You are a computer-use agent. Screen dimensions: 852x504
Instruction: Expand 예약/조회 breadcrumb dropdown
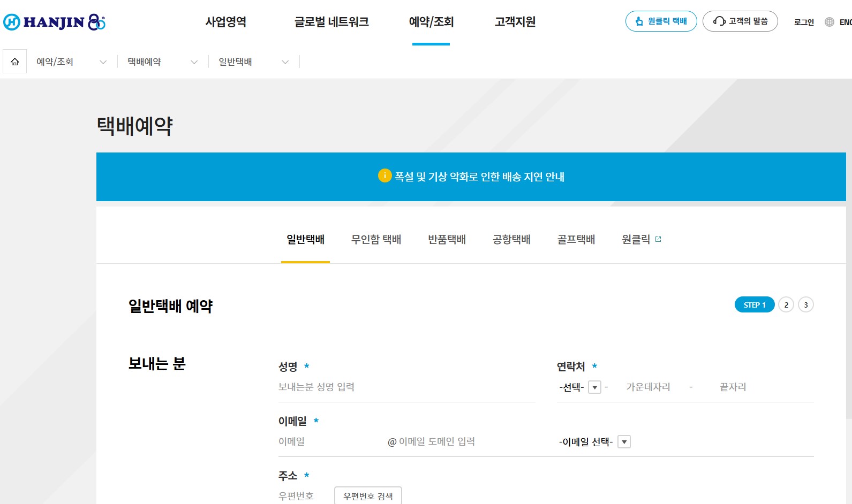click(72, 62)
